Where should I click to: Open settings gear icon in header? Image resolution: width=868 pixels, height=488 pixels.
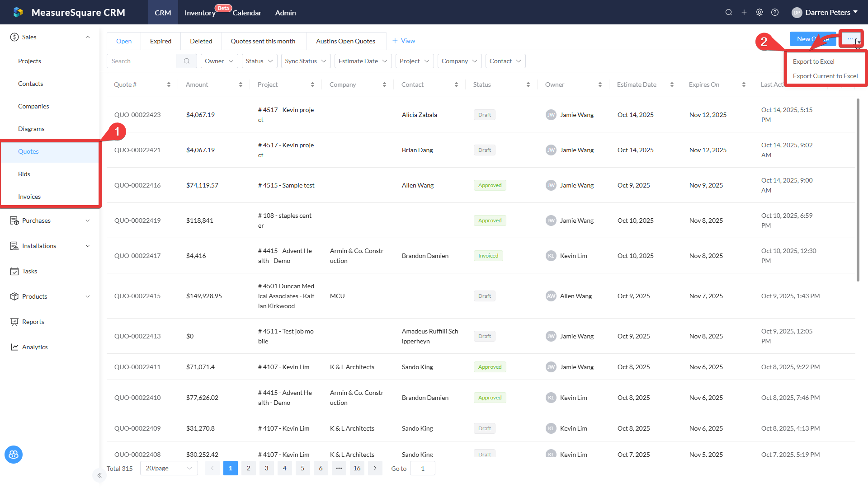[759, 13]
